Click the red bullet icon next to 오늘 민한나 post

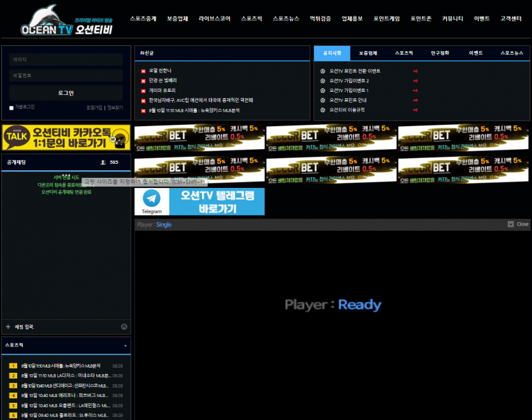[143, 72]
